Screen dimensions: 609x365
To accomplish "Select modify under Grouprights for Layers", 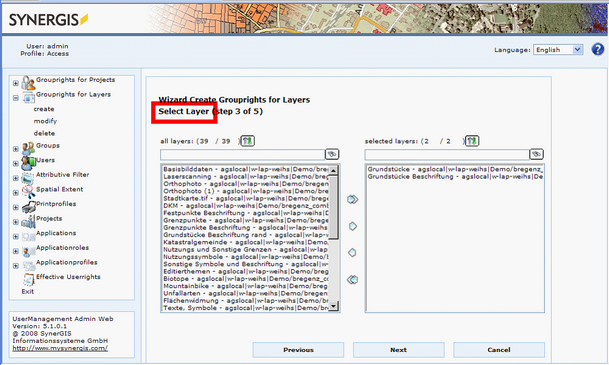I will pyautogui.click(x=45, y=121).
